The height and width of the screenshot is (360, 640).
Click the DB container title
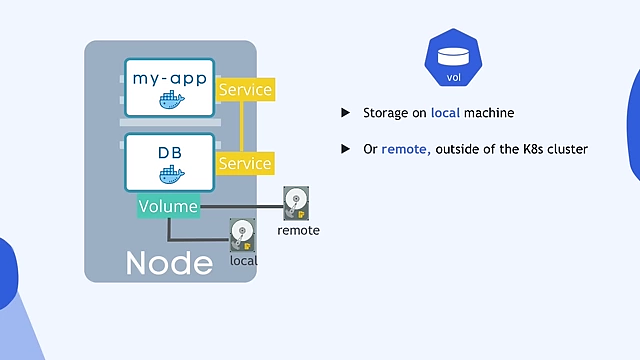pos(170,153)
